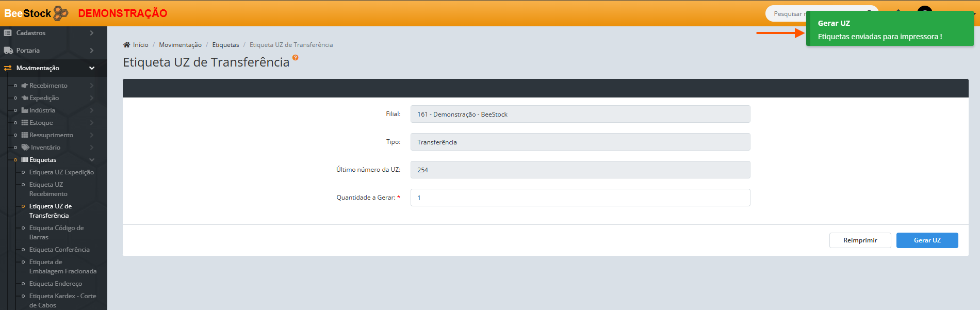Expand the Cadastros menu chevron
Screen dimensions: 980x310
click(x=92, y=33)
